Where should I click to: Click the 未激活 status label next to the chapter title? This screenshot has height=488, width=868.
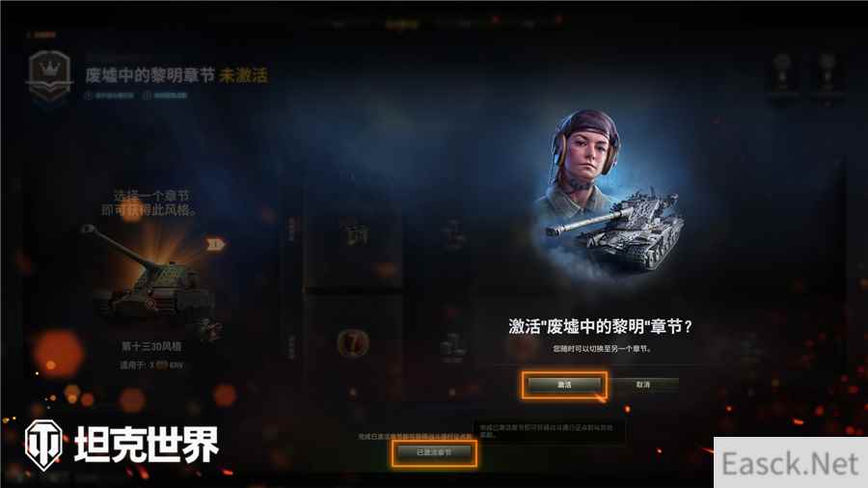point(244,75)
